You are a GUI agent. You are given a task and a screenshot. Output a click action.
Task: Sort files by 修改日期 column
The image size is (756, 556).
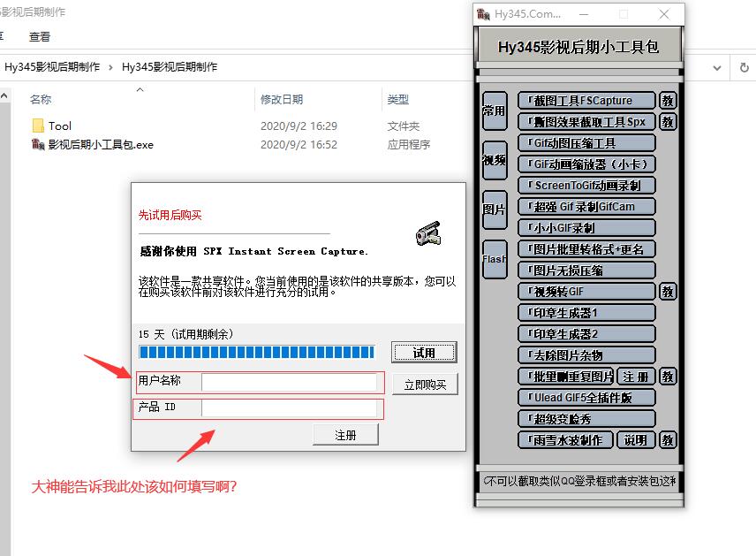click(x=282, y=99)
